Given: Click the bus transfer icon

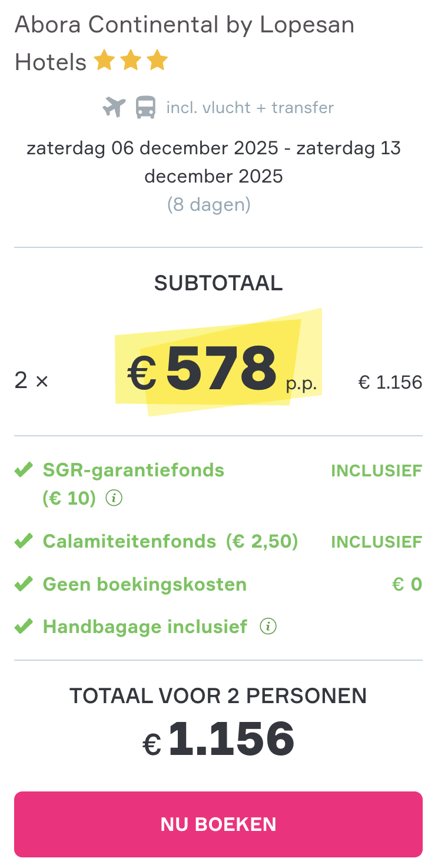Looking at the screenshot, I should tap(144, 107).
